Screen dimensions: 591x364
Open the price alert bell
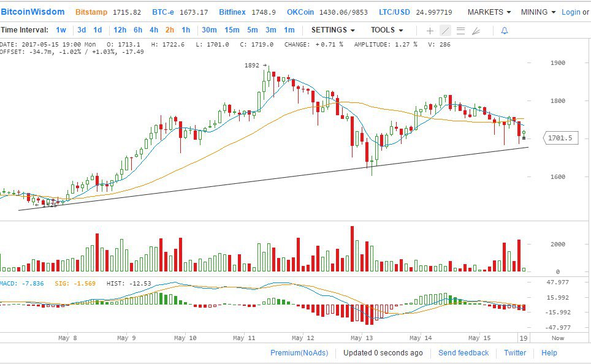click(x=505, y=31)
